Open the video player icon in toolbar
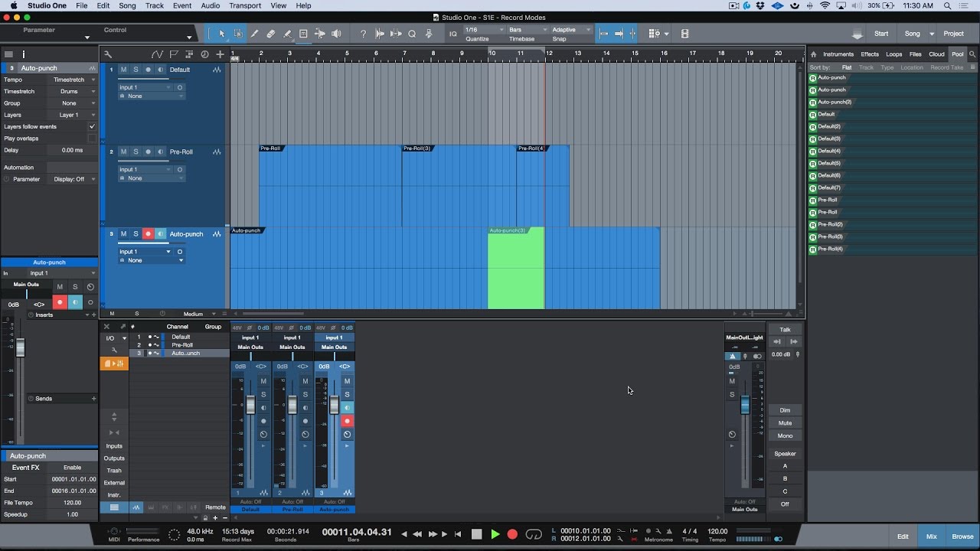This screenshot has width=980, height=551. [684, 34]
